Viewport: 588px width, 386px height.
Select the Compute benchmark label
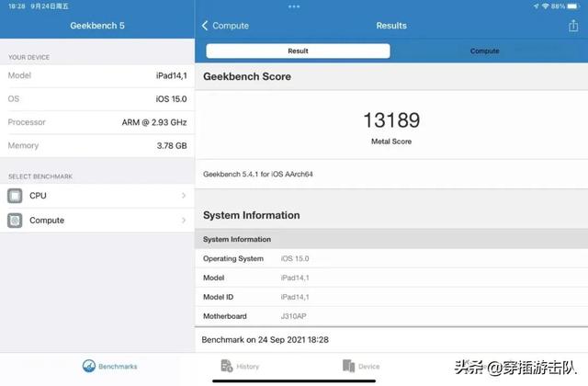tap(47, 221)
